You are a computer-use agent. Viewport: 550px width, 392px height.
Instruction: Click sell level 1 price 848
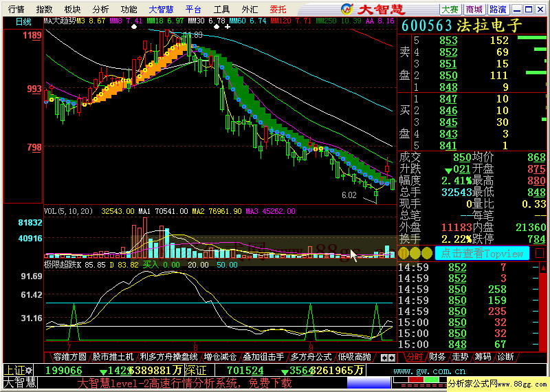[449, 87]
